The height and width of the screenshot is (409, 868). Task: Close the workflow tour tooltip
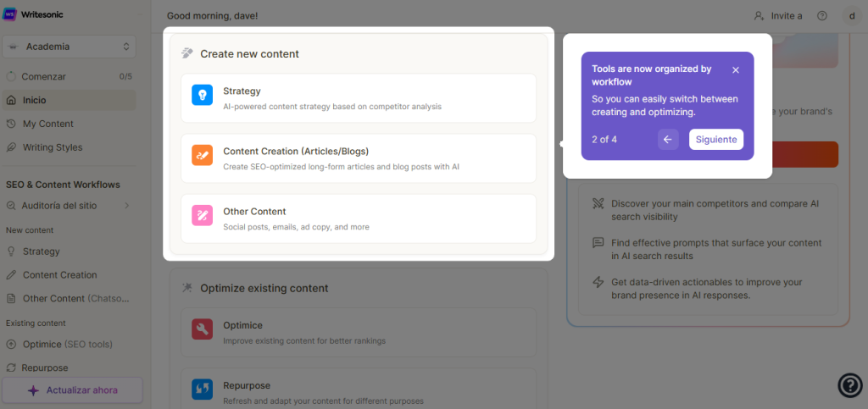coord(736,70)
